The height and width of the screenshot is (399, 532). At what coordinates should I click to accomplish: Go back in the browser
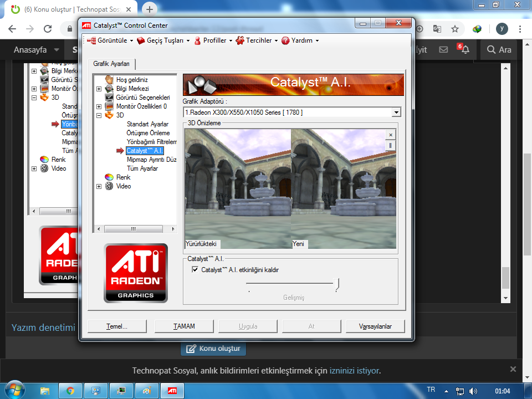12,29
